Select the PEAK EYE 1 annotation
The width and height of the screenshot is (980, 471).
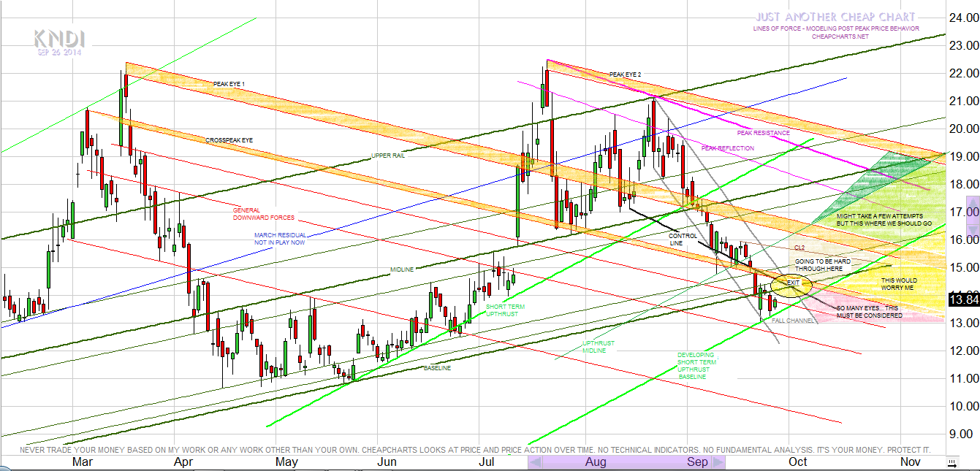[x=229, y=84]
